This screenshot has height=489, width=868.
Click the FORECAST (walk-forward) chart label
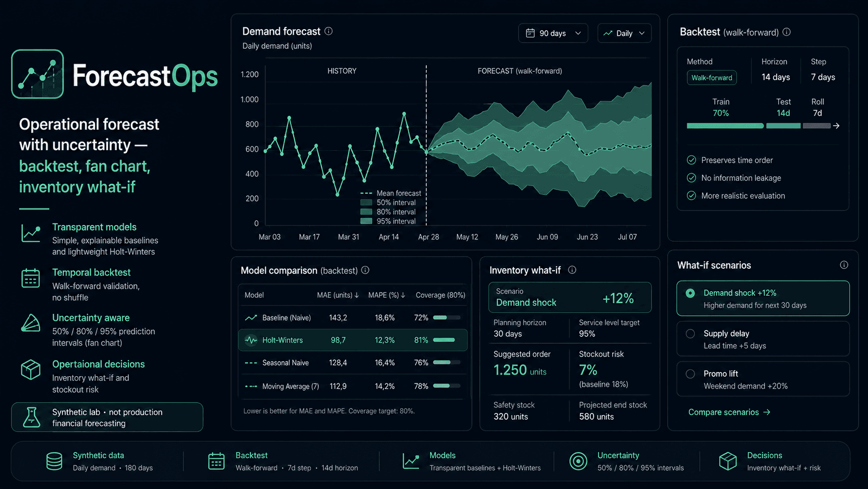click(x=520, y=71)
